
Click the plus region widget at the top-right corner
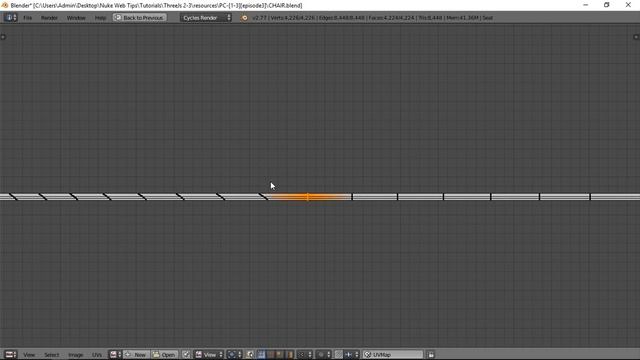point(636,37)
